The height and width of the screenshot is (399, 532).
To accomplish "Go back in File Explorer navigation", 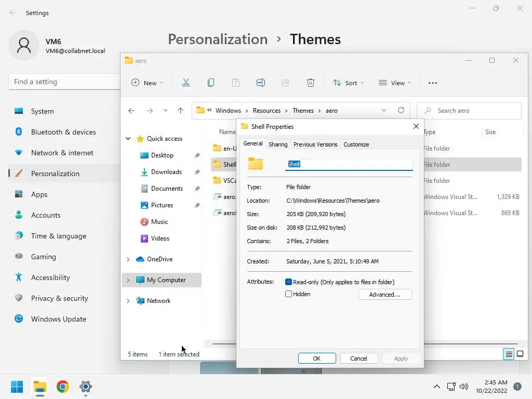I will (131, 111).
